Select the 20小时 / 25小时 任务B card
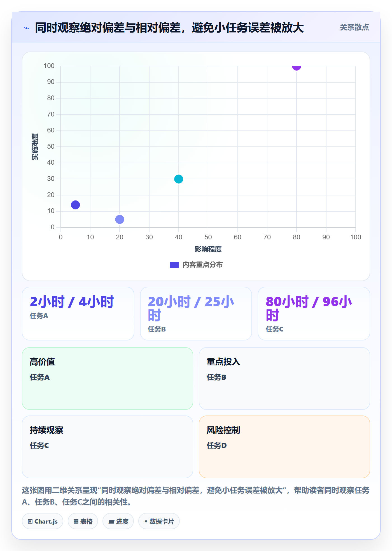Viewport: 392px width, 551px height. (x=196, y=314)
